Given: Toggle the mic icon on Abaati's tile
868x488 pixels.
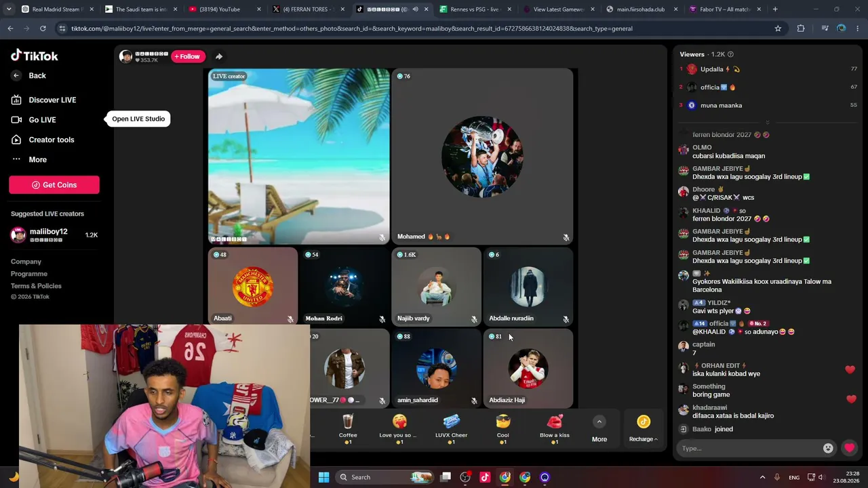Looking at the screenshot, I should (x=290, y=319).
